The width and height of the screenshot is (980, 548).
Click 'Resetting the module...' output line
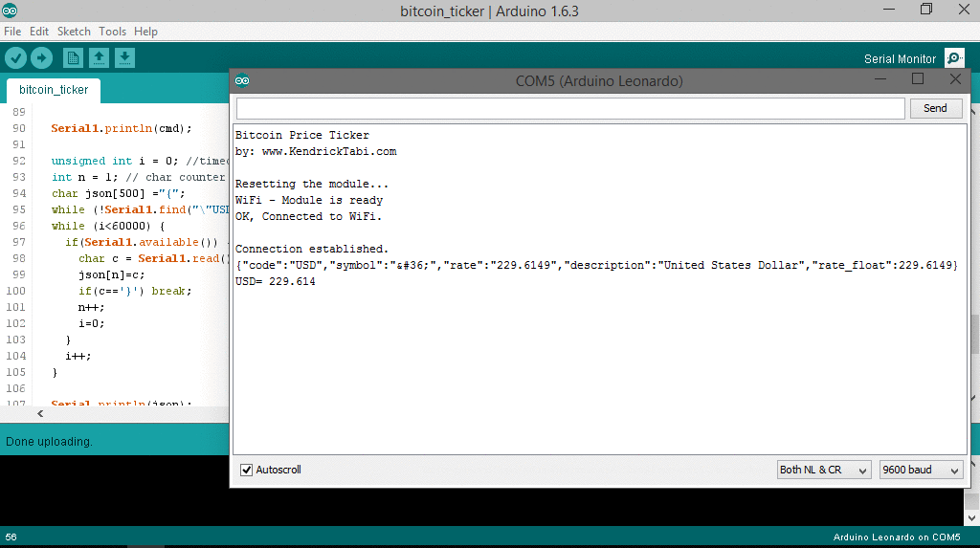pos(312,185)
